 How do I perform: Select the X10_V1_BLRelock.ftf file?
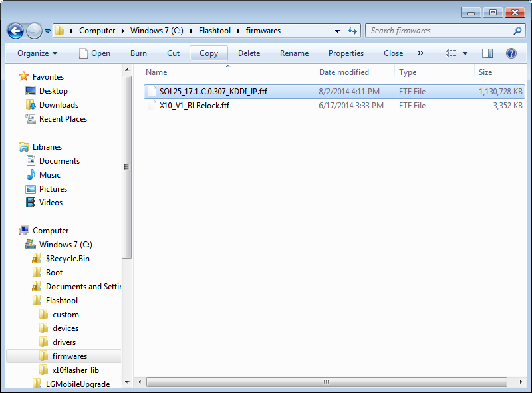pos(194,106)
